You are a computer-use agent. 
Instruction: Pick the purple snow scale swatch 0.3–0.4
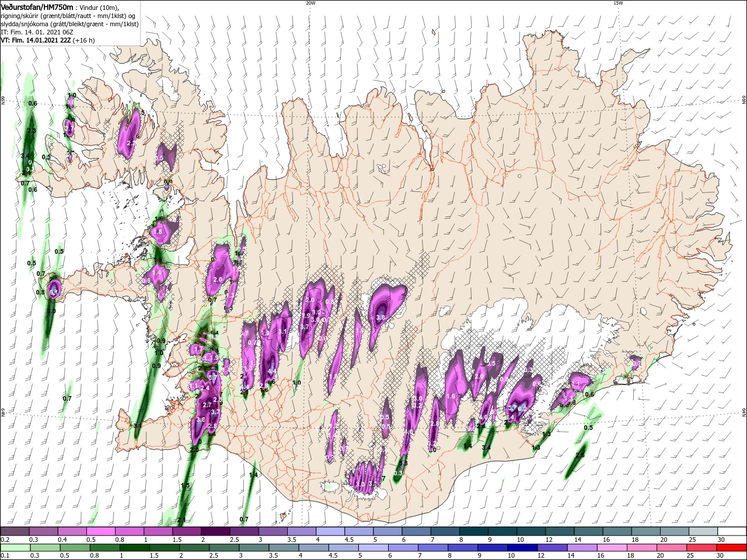tap(43, 531)
